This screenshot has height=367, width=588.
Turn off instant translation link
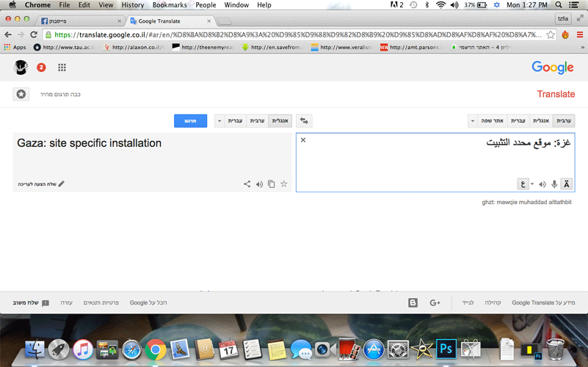(60, 94)
